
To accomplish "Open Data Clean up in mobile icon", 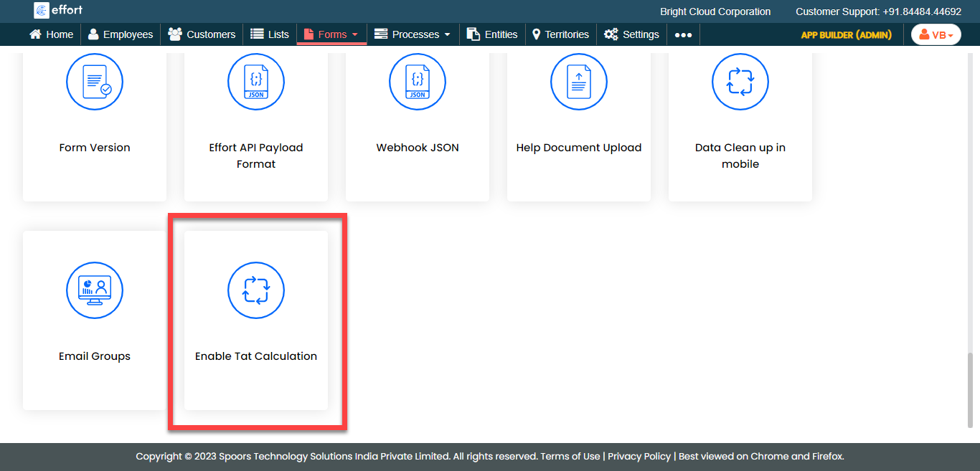I will click(740, 82).
